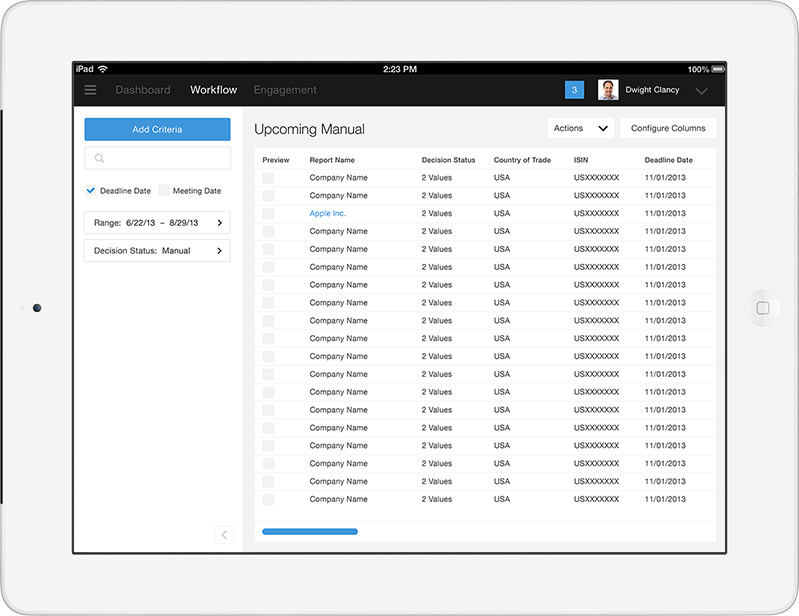
Task: Open the Actions dropdown
Action: click(581, 128)
